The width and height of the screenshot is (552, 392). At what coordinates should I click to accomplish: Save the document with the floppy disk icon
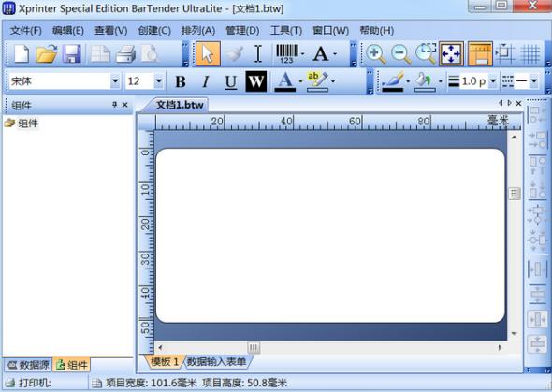coord(72,54)
